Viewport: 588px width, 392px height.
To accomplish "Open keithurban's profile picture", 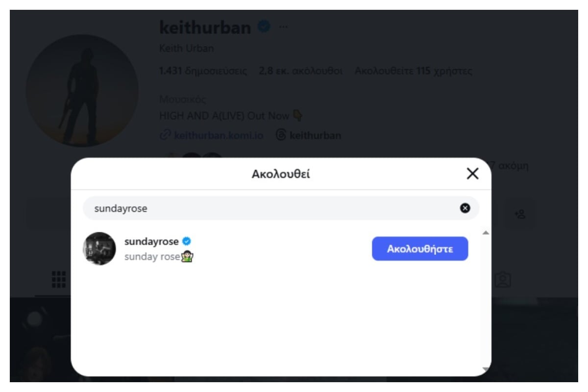I will [82, 91].
